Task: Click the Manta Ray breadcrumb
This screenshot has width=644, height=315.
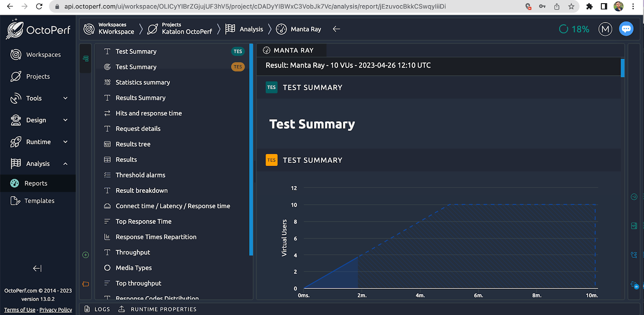Action: (299, 29)
